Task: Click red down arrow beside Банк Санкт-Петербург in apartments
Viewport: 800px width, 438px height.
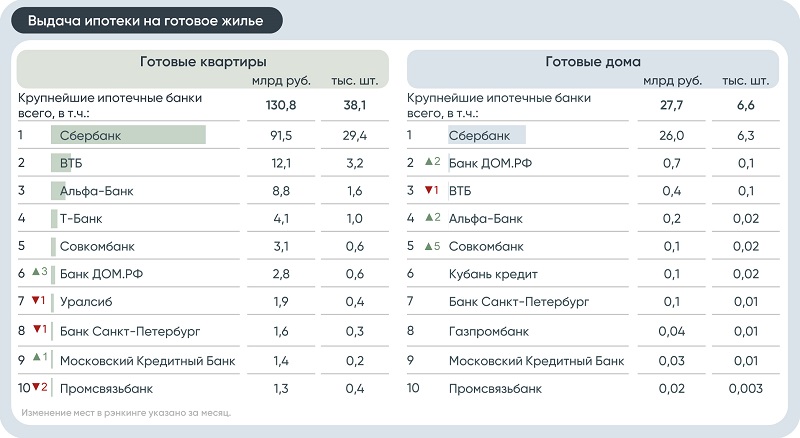Action: point(37,329)
